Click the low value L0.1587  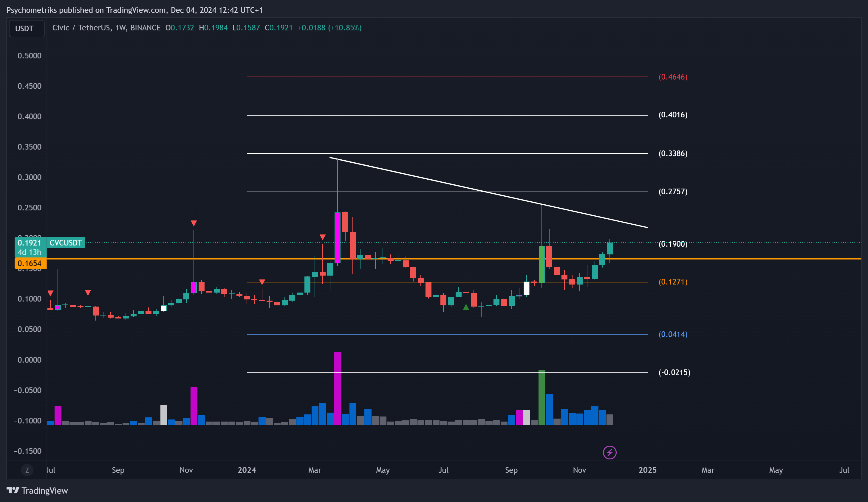246,27
